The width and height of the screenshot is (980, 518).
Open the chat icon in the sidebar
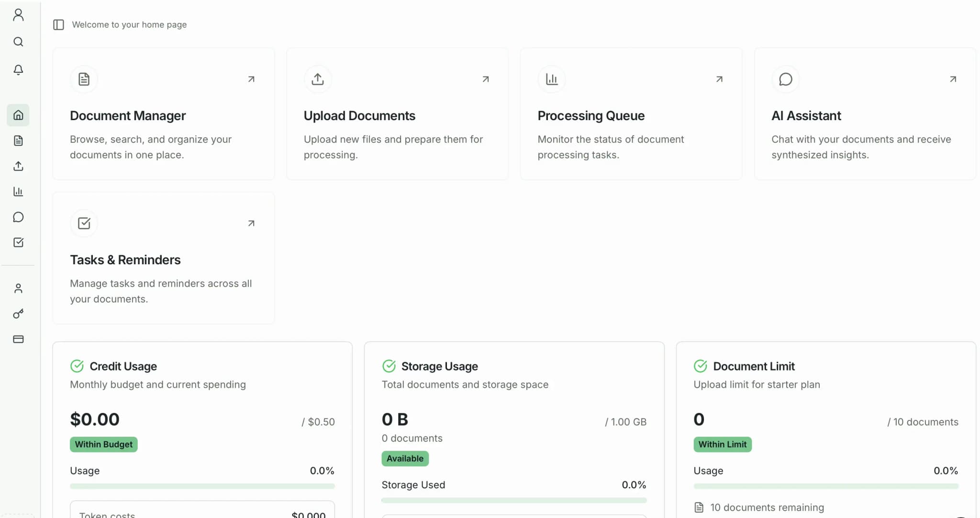click(18, 217)
